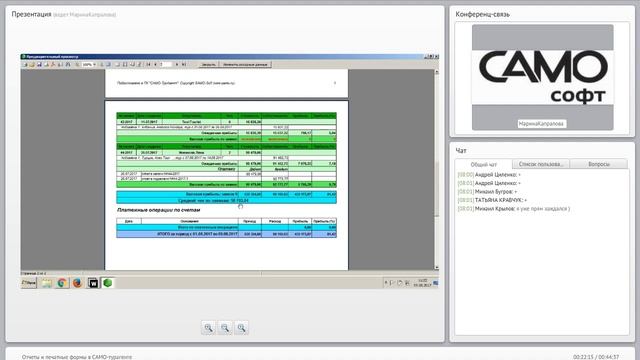640x360 pixels.
Task: Click the Конференц-связь panel title
Action: pos(482,14)
